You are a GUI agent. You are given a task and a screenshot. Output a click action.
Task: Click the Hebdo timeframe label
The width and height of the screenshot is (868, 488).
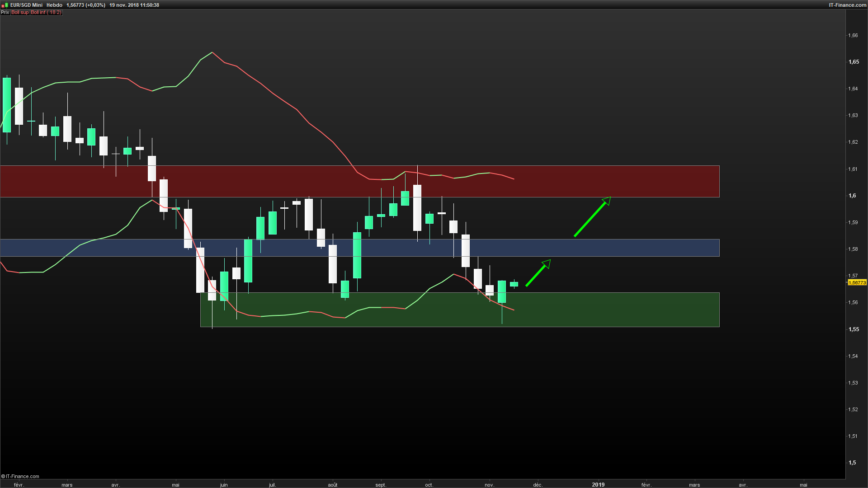54,5
